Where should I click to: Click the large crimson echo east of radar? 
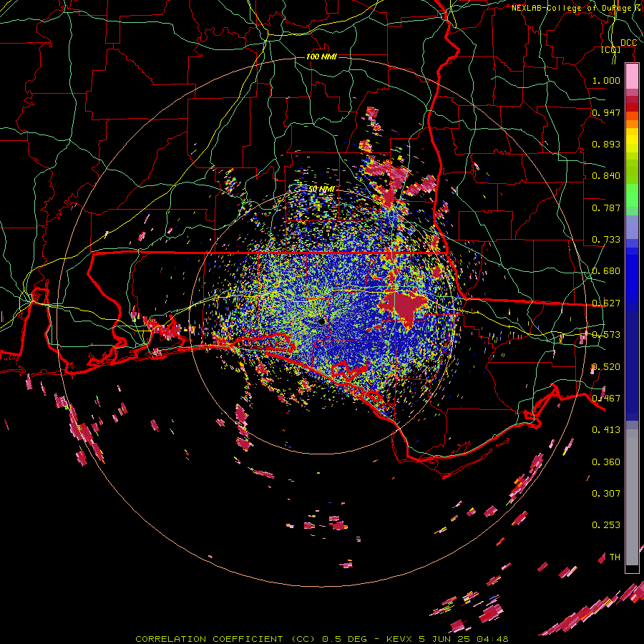404,305
